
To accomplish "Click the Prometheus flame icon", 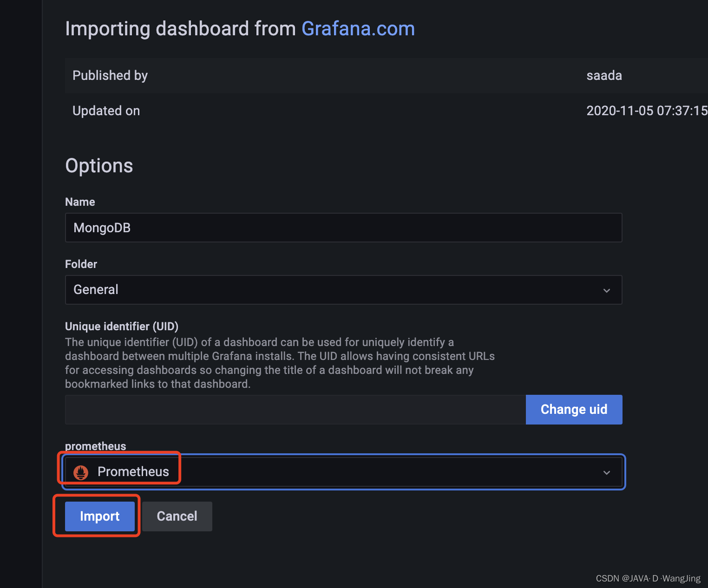I will tap(81, 471).
